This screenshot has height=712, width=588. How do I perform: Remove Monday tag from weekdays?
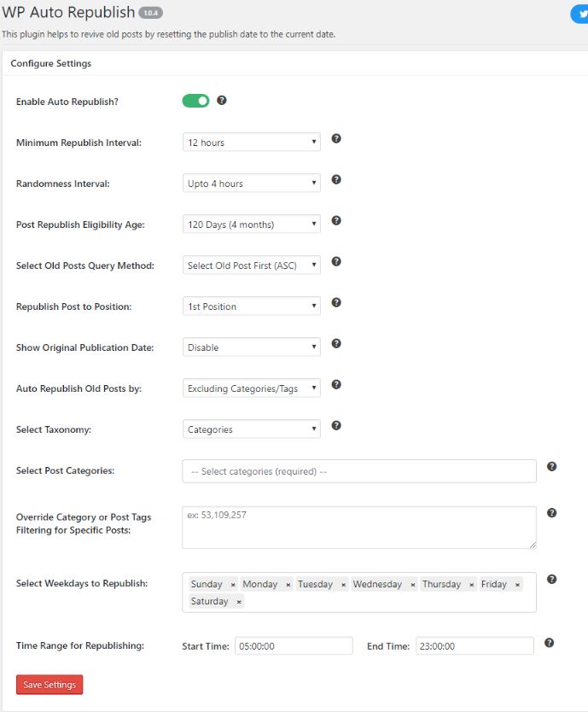tap(288, 585)
